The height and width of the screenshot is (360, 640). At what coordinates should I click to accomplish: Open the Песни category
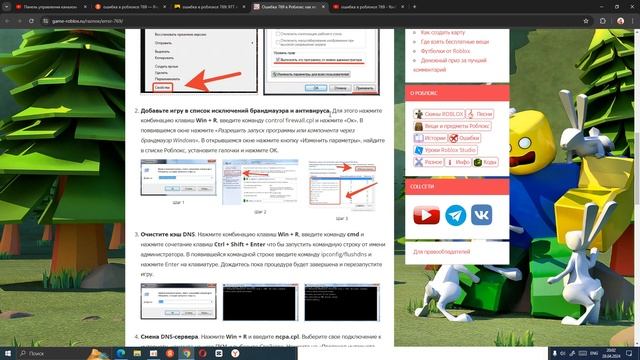(480, 114)
